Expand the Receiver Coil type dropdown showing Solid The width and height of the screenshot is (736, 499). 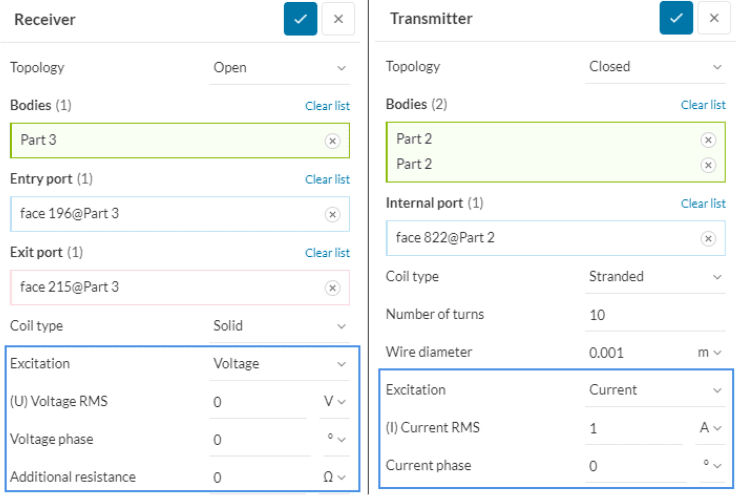click(280, 326)
